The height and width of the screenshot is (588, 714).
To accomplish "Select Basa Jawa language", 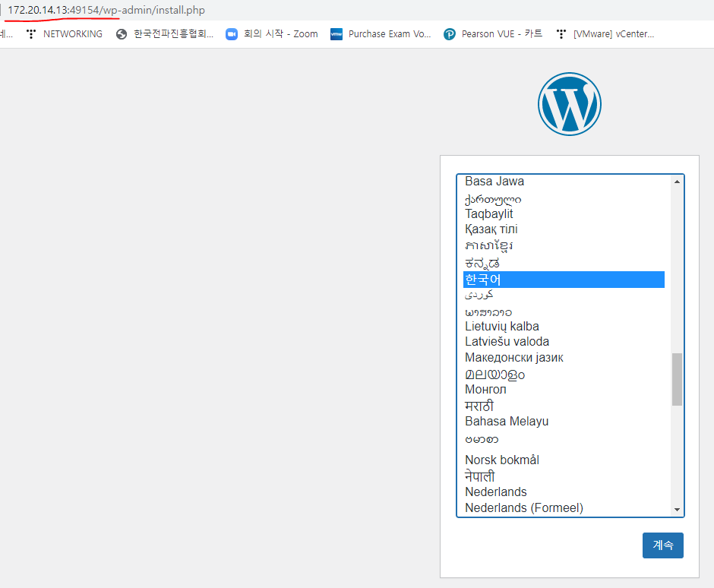I will tap(564, 182).
